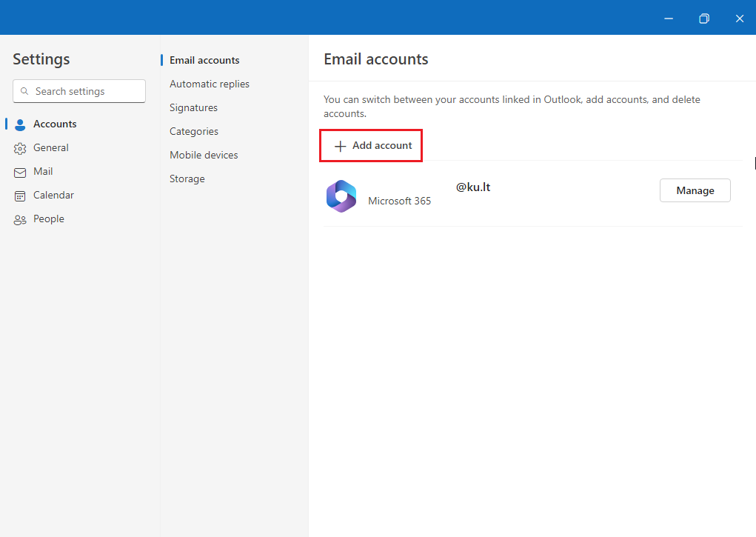Click the @ku.lt account name
The height and width of the screenshot is (537, 756).
point(472,187)
